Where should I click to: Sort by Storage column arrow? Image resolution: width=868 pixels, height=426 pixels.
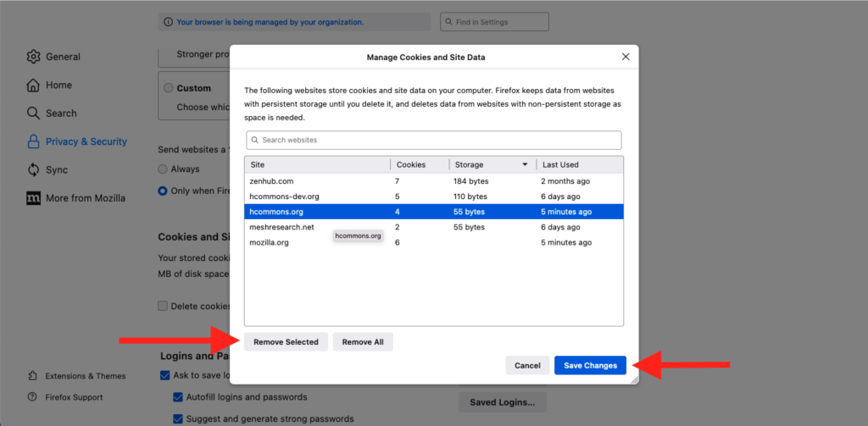[525, 165]
